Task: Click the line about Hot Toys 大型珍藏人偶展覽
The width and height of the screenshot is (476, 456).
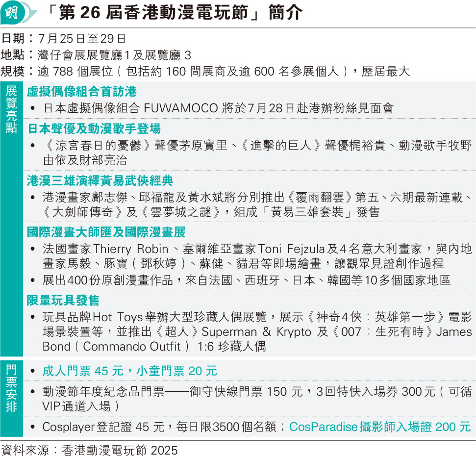Action: tap(257, 317)
